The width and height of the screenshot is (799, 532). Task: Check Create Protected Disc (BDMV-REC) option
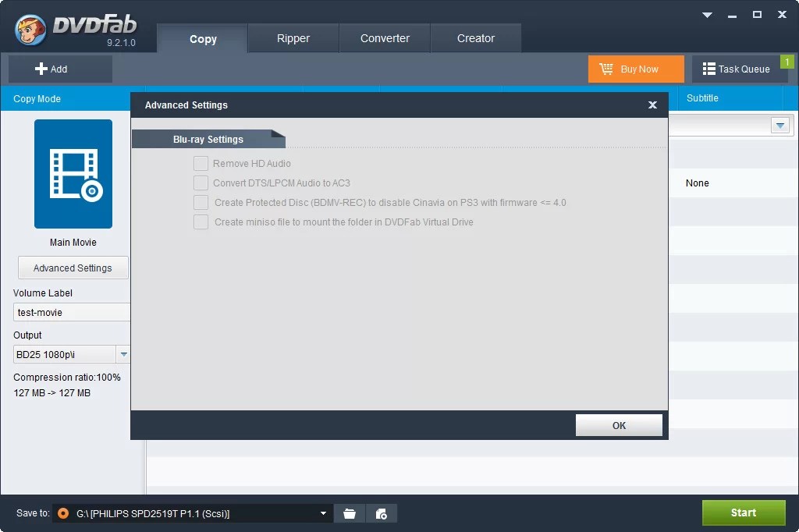click(201, 202)
